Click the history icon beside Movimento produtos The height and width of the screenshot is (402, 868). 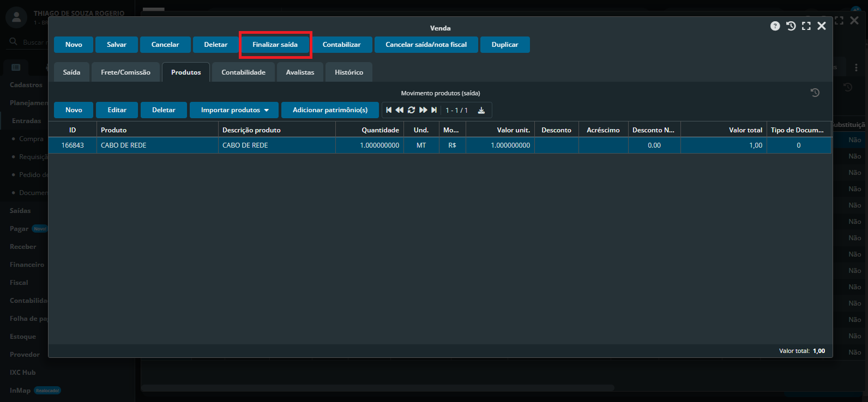(815, 93)
